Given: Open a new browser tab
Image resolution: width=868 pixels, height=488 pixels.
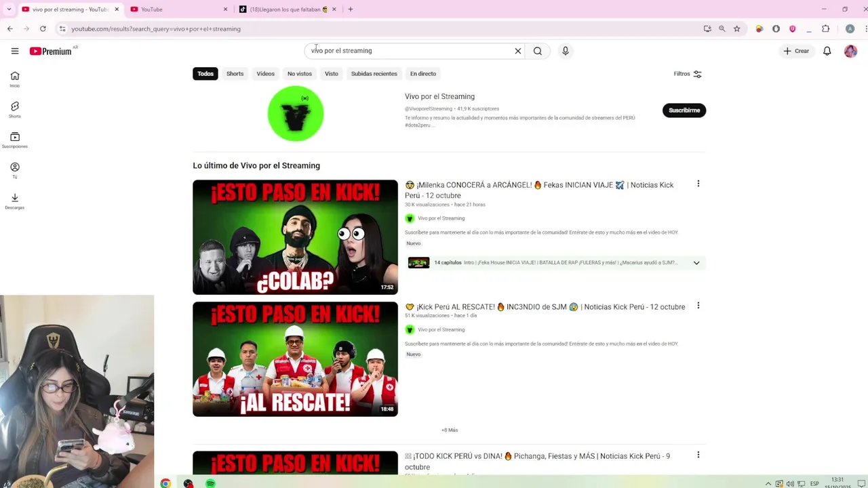Looking at the screenshot, I should [x=351, y=9].
